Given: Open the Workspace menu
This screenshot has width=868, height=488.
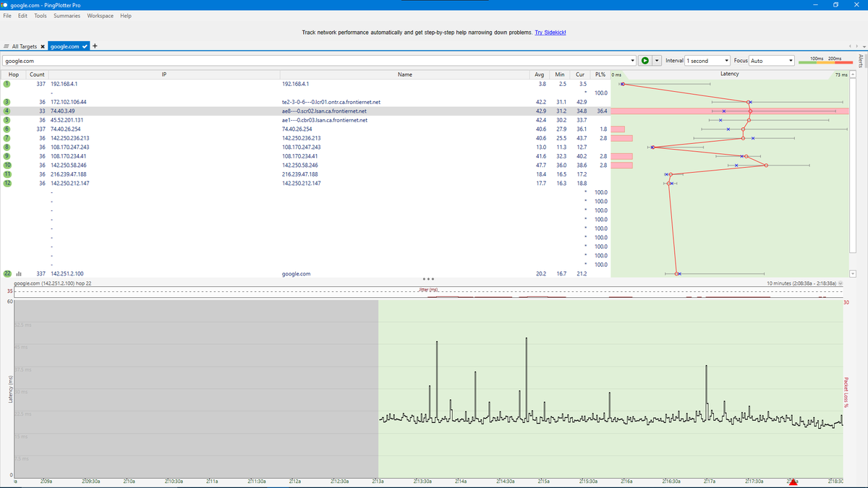Looking at the screenshot, I should coord(100,16).
